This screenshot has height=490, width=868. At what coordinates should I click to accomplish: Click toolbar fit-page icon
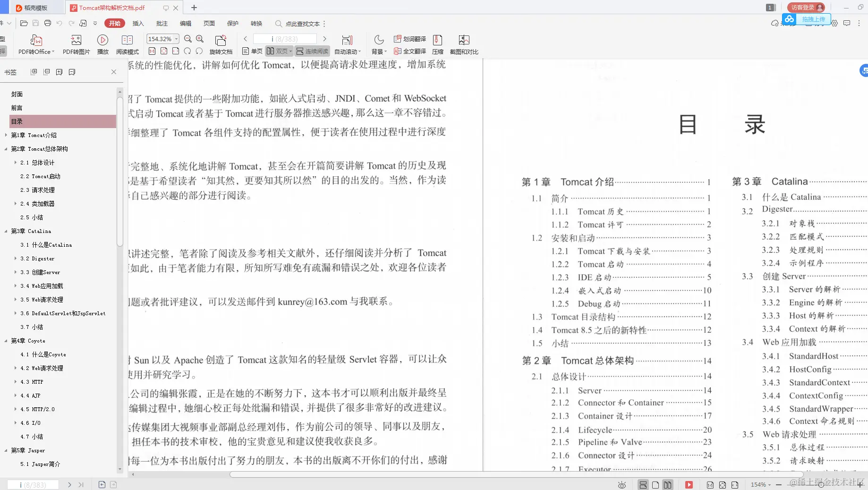[x=164, y=51]
